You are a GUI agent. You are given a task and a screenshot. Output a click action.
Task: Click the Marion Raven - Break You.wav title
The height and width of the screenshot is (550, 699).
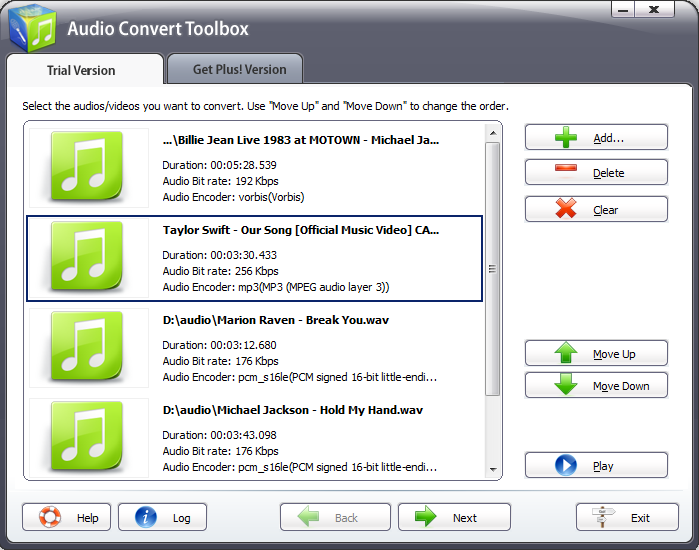pos(275,320)
